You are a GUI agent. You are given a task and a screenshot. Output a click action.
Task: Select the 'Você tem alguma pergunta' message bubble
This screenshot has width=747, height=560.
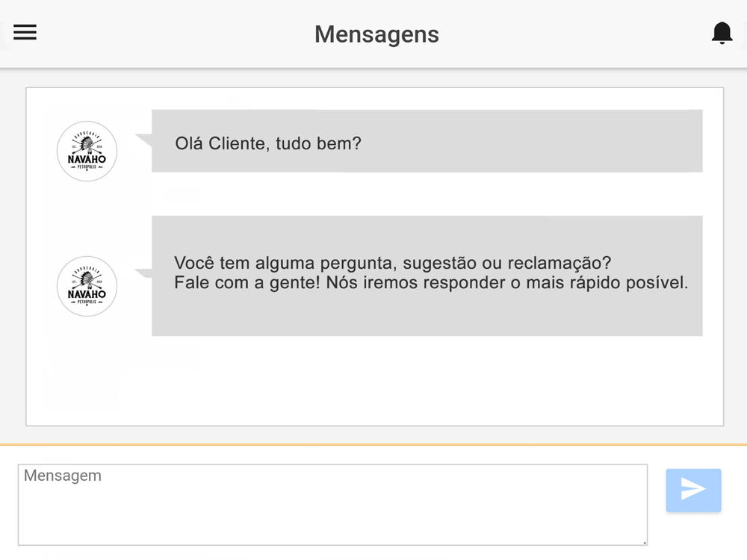(427, 276)
